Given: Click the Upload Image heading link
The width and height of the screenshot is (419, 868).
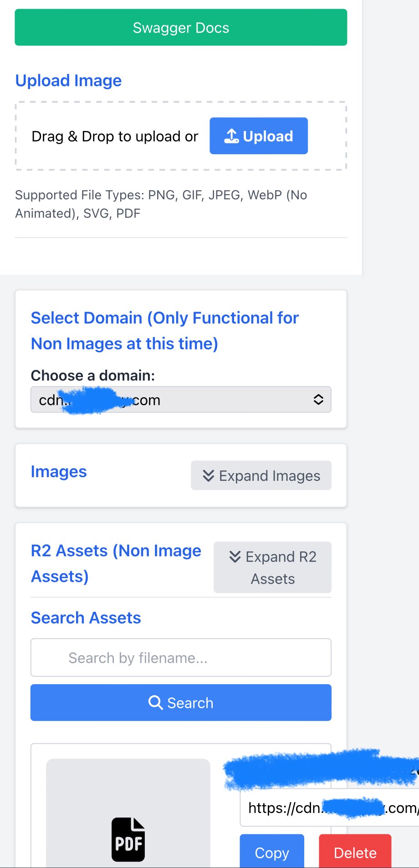Looking at the screenshot, I should pos(68,81).
